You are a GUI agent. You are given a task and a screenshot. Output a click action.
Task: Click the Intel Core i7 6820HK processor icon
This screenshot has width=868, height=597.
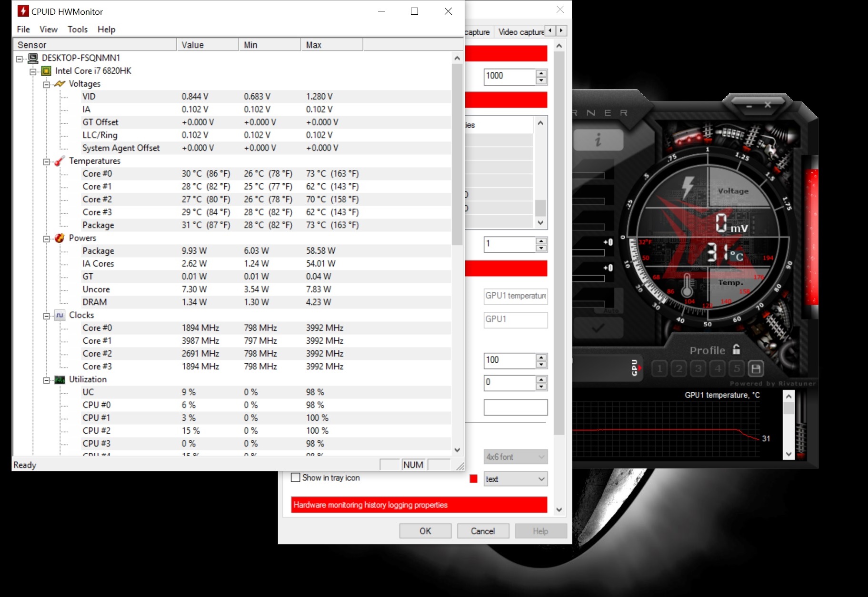pos(46,71)
